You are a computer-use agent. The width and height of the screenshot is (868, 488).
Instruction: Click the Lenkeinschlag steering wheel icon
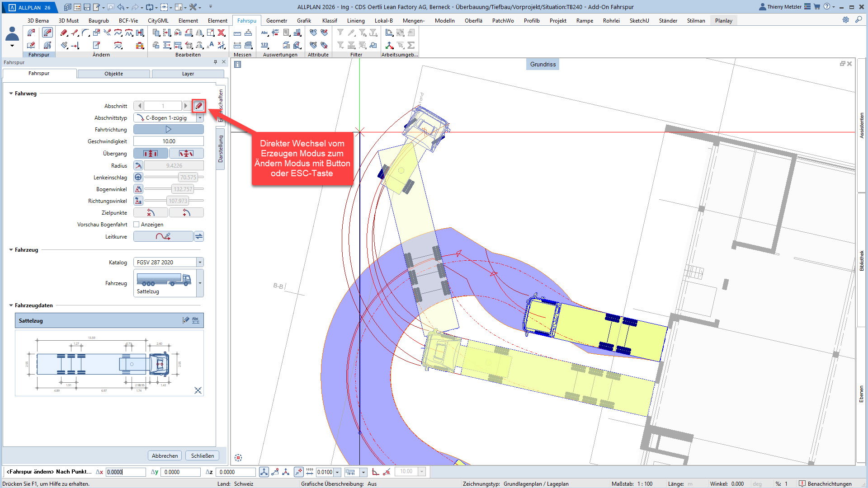point(138,178)
